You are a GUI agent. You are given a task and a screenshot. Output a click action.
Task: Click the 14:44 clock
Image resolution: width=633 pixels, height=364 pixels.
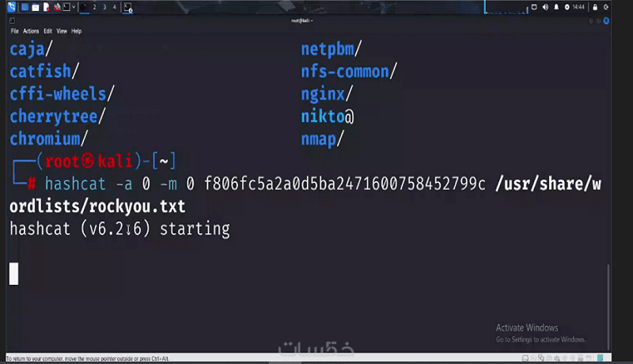pos(578,7)
